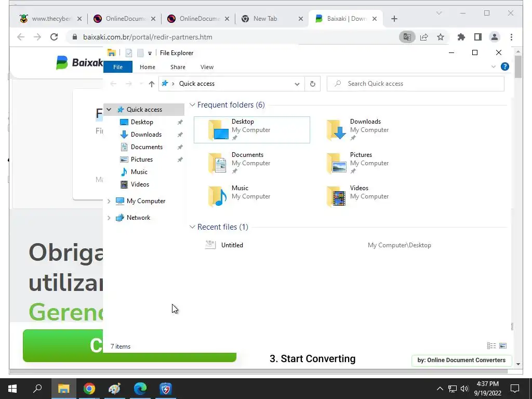Select the Music folder icon in Frequent folders

[x=218, y=196]
